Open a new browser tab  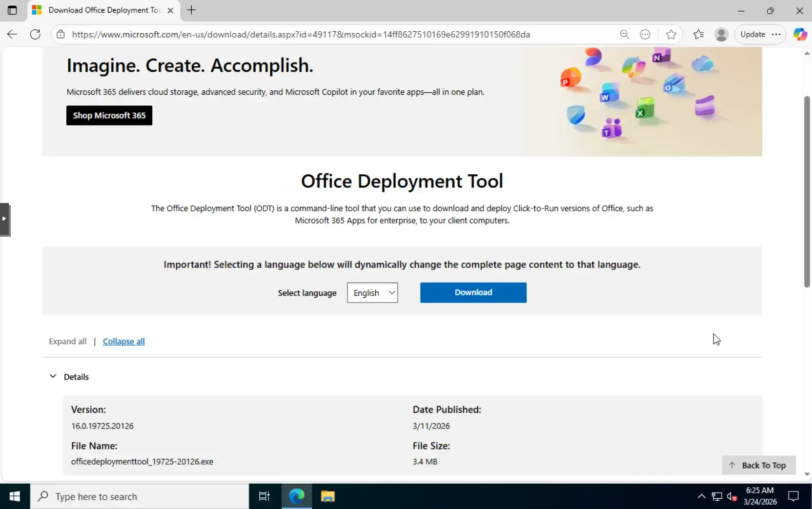(191, 10)
